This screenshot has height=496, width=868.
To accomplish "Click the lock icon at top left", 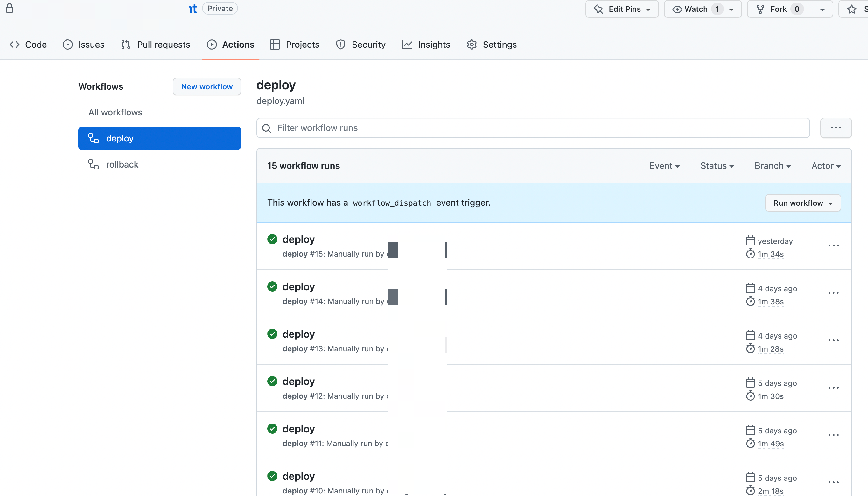I will (x=10, y=8).
